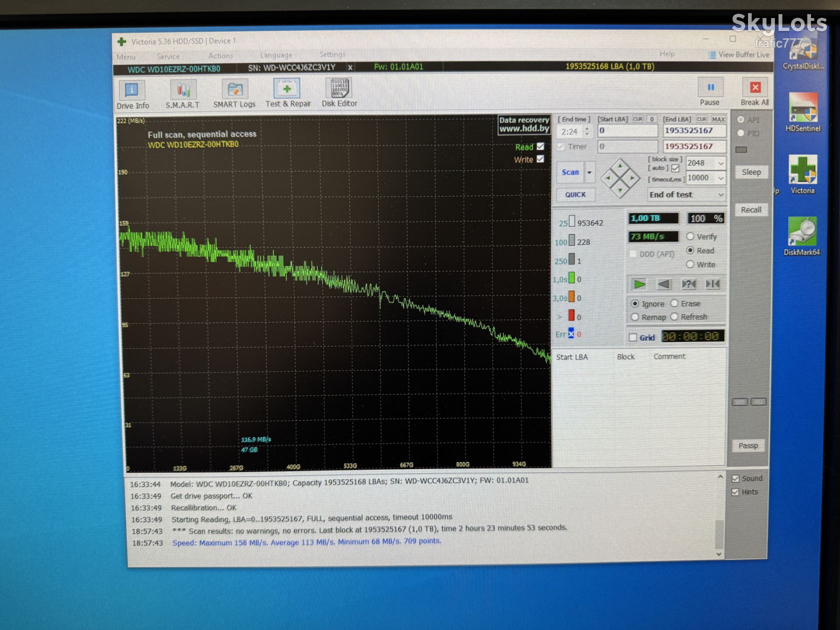Open the Service menu
Image resolution: width=840 pixels, height=630 pixels.
(168, 56)
